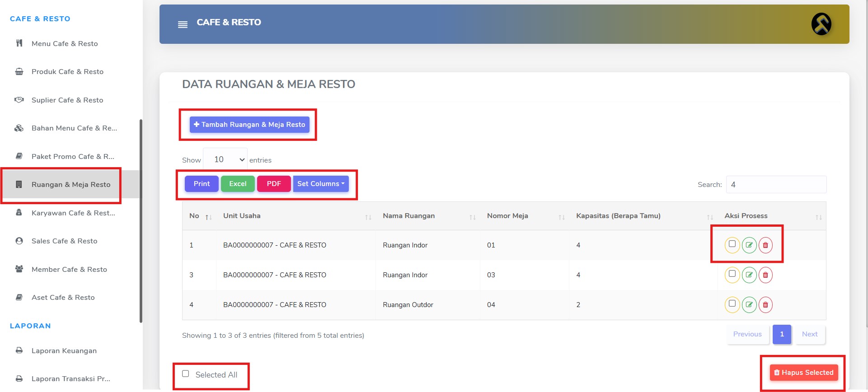
Task: Check the row checkbox for Nomor Meja 01
Action: coord(732,244)
